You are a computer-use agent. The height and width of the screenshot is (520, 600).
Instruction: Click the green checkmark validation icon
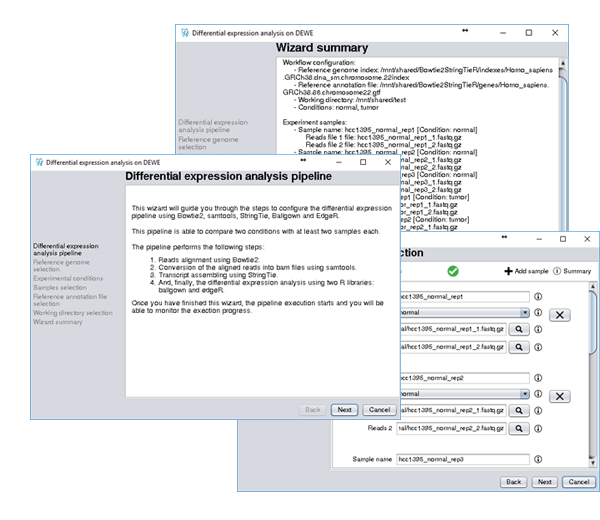[453, 271]
